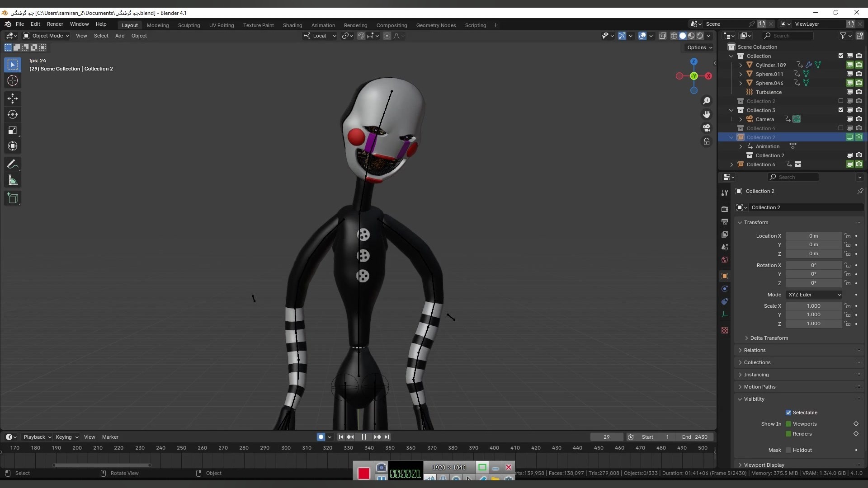Screen dimensions: 868x488
Task: Open the Local transform orientation dropdown
Action: coord(320,36)
